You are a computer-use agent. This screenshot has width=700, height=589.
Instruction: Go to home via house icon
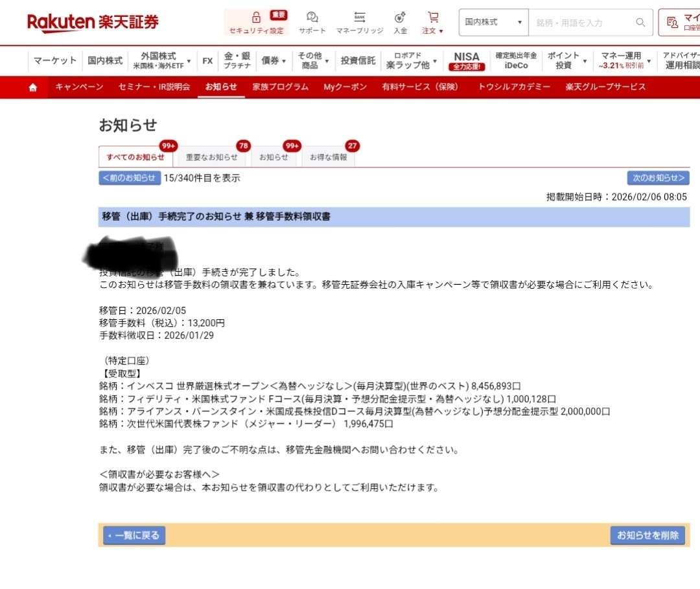tap(32, 88)
